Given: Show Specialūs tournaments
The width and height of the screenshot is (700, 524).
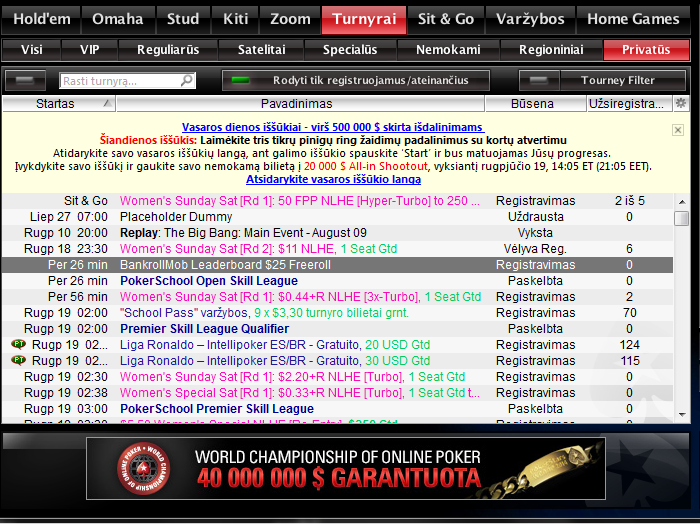Looking at the screenshot, I should 350,50.
